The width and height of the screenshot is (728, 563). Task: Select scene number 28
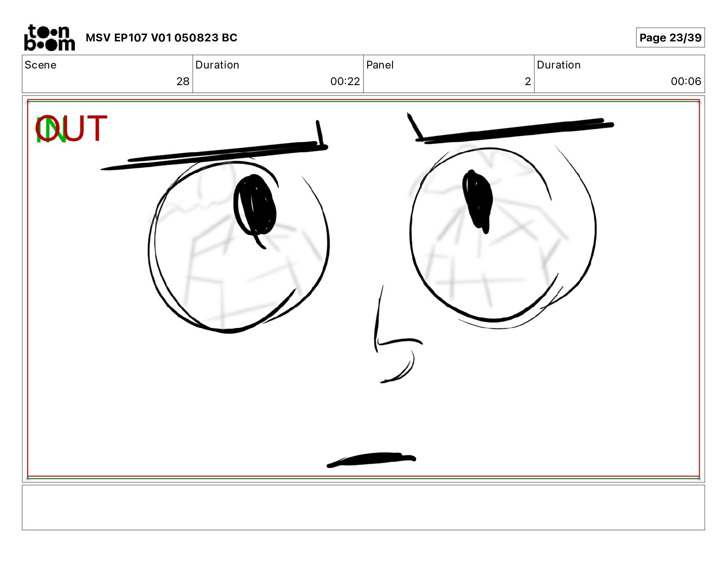point(183,81)
